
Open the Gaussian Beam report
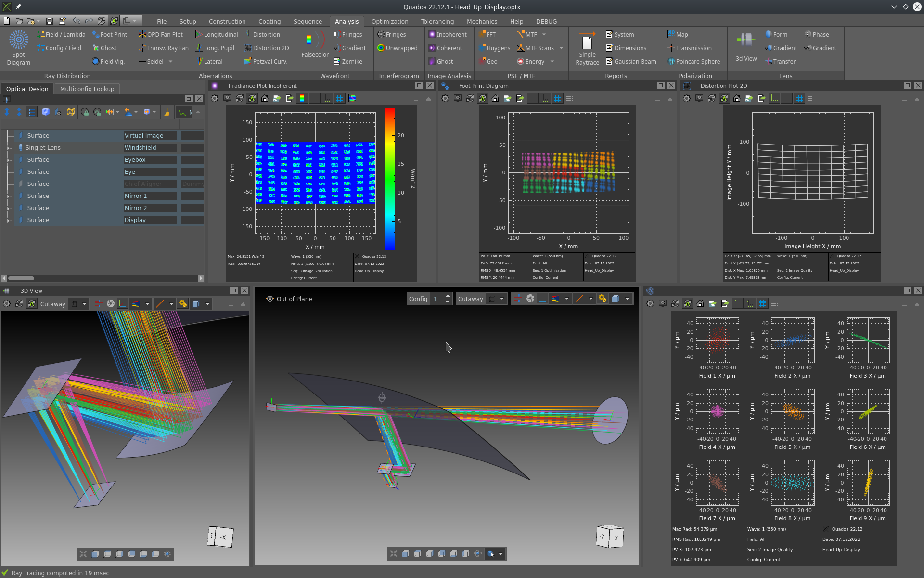pyautogui.click(x=631, y=61)
